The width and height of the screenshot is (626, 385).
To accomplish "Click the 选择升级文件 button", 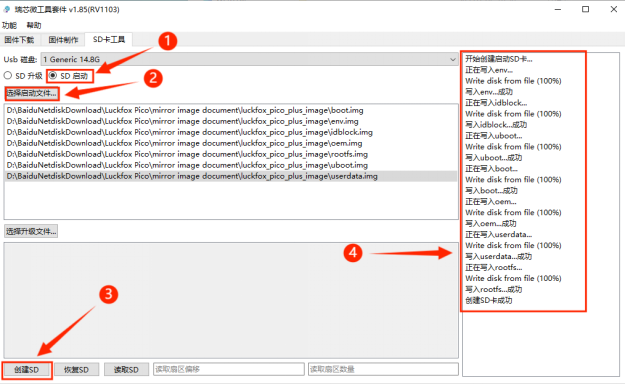I will click(x=31, y=231).
